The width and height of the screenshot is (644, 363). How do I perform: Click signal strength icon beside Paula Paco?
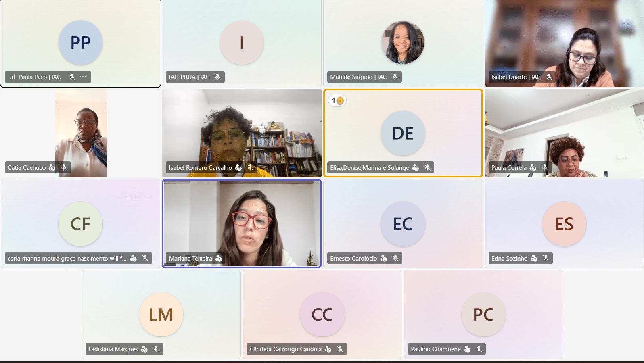[12, 77]
